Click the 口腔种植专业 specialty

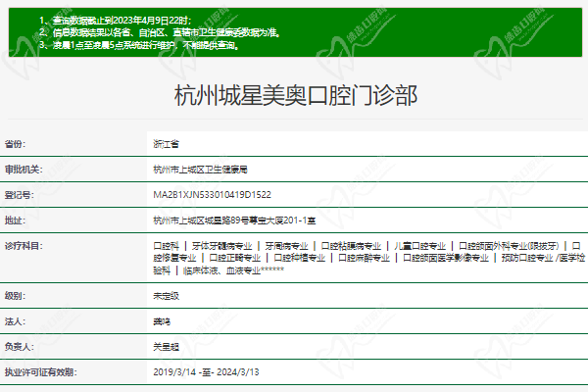(299, 258)
